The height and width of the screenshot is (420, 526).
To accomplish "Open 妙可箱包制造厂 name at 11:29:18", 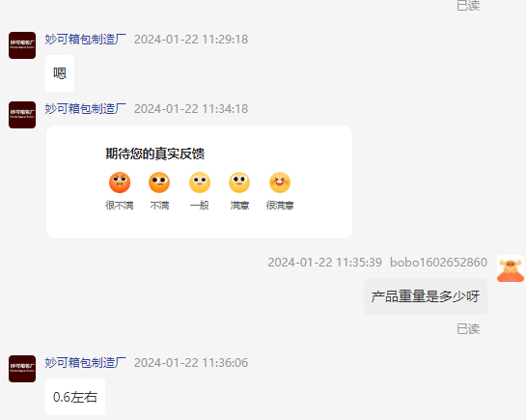I will (86, 40).
